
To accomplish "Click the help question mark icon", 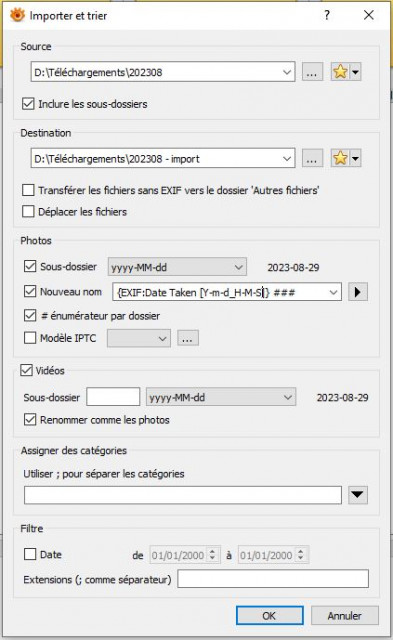I will tap(327, 15).
